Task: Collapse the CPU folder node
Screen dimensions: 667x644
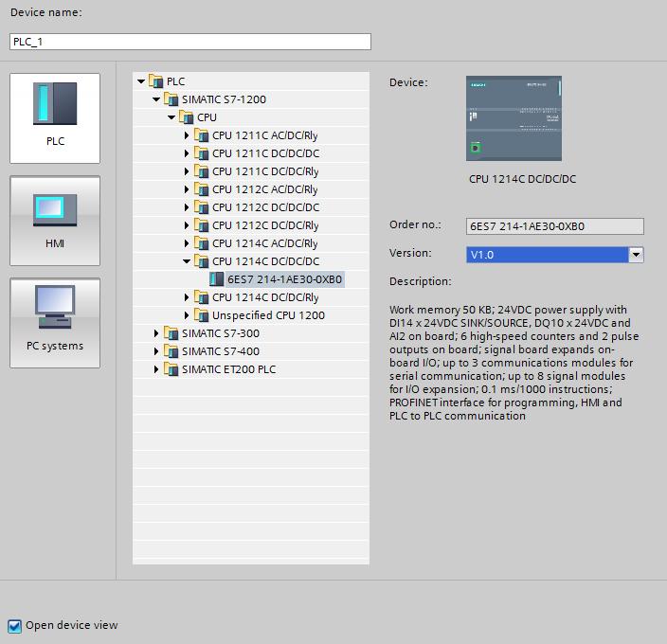Action: [x=171, y=117]
